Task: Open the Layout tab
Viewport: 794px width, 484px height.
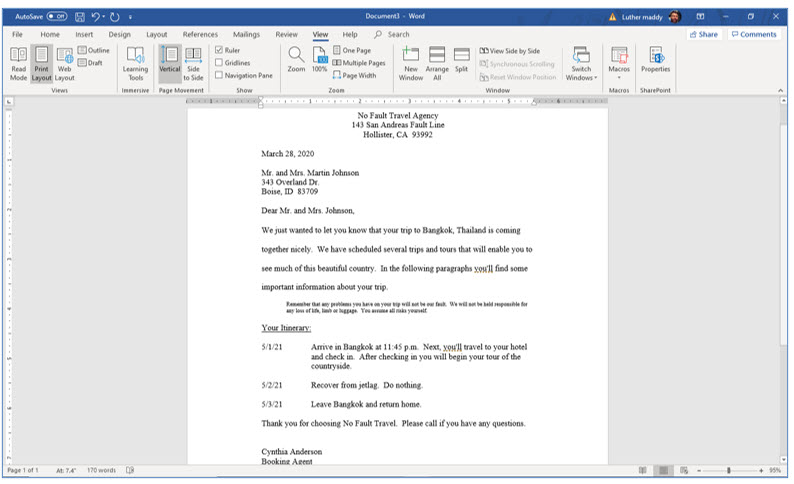Action: click(156, 34)
